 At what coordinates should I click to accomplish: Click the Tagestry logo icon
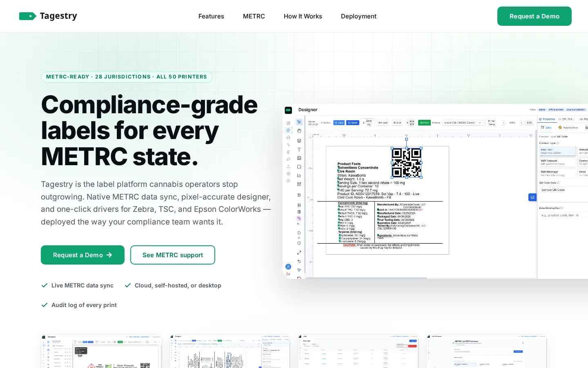[28, 16]
